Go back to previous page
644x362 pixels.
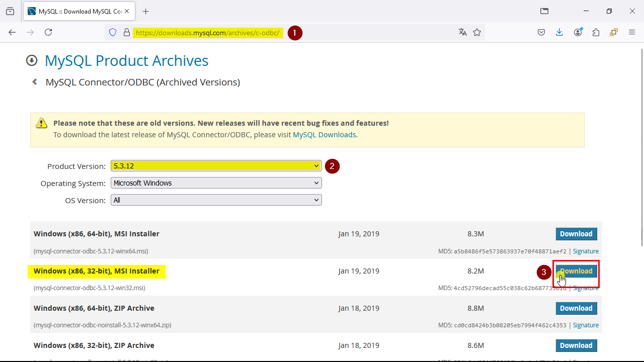click(x=13, y=32)
